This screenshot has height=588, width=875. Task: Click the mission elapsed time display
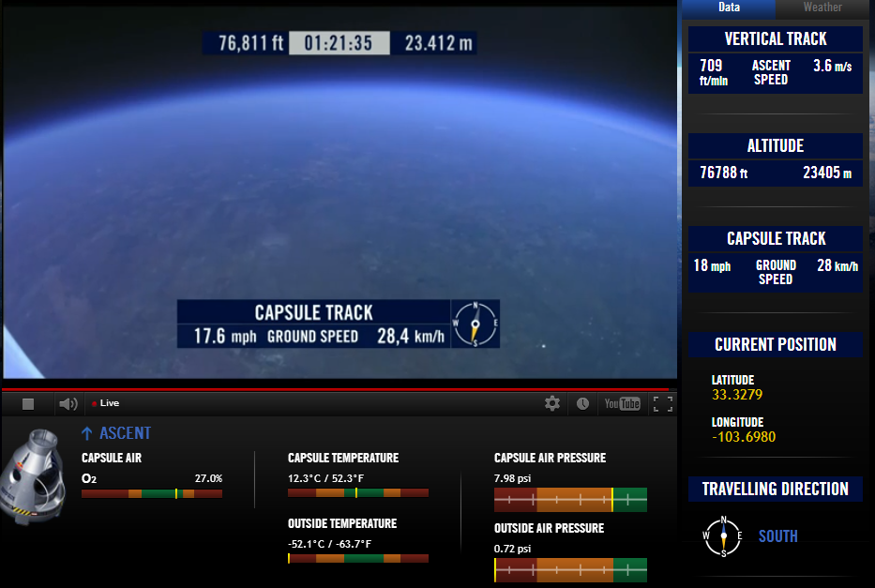point(339,43)
